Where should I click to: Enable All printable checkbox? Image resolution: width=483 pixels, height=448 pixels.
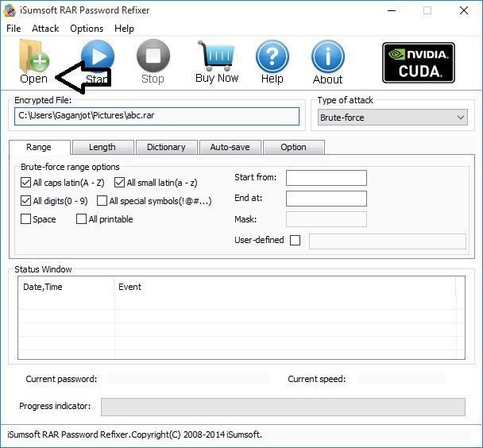(81, 219)
